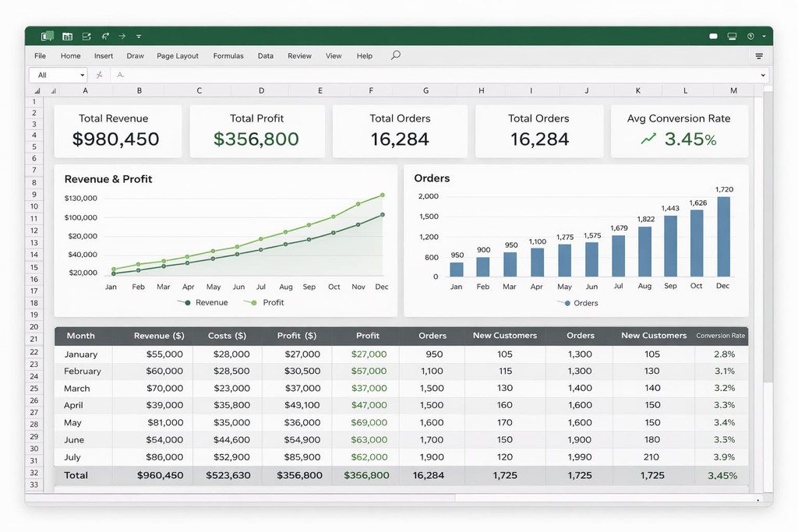Image resolution: width=798 pixels, height=532 pixels.
Task: Click the undo arrow in quick access toolbar
Action: (105, 36)
